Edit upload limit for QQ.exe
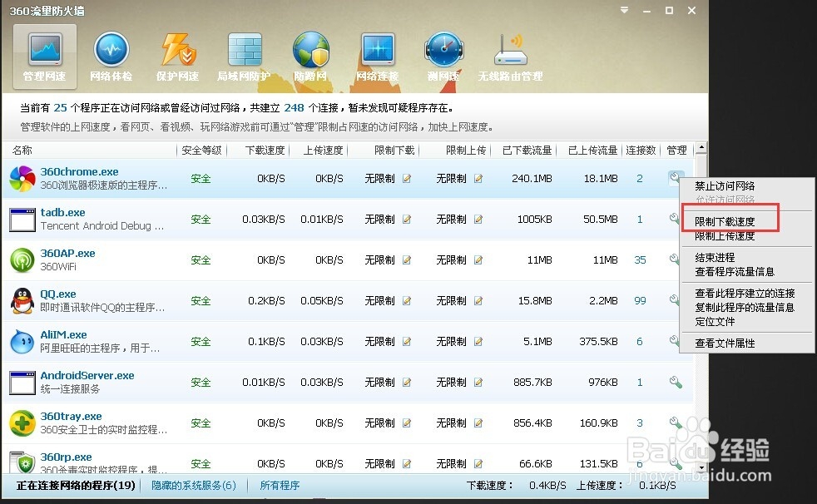 478,300
